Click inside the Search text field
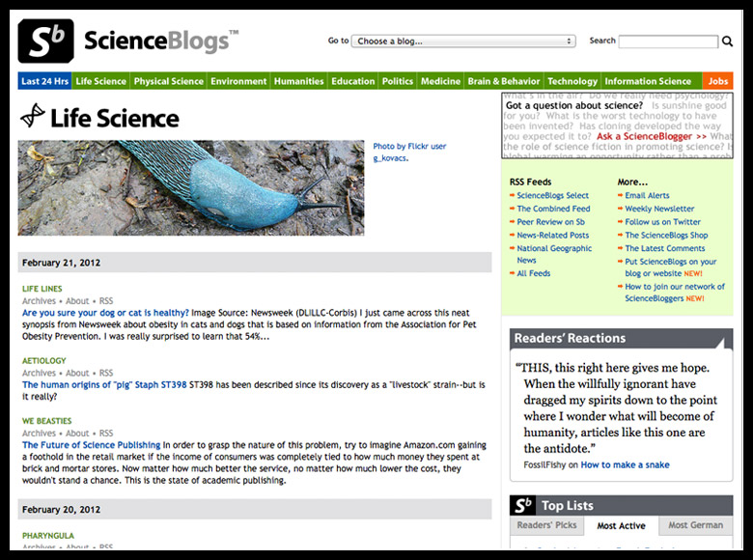Image resolution: width=753 pixels, height=560 pixels. [669, 42]
